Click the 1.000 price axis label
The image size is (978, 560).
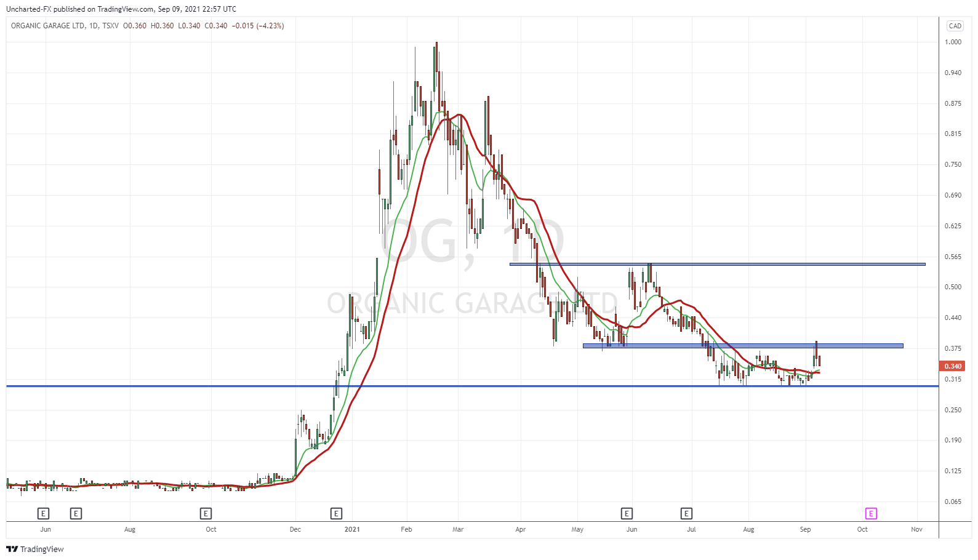[x=953, y=42]
